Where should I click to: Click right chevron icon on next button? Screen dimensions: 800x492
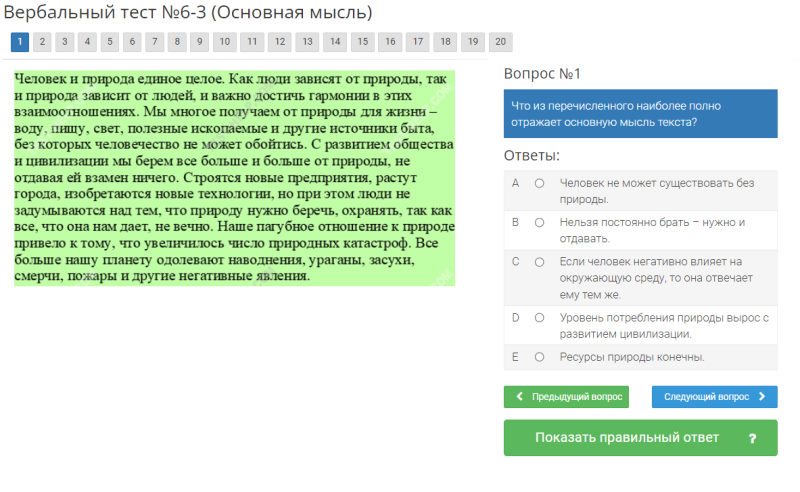pos(762,397)
